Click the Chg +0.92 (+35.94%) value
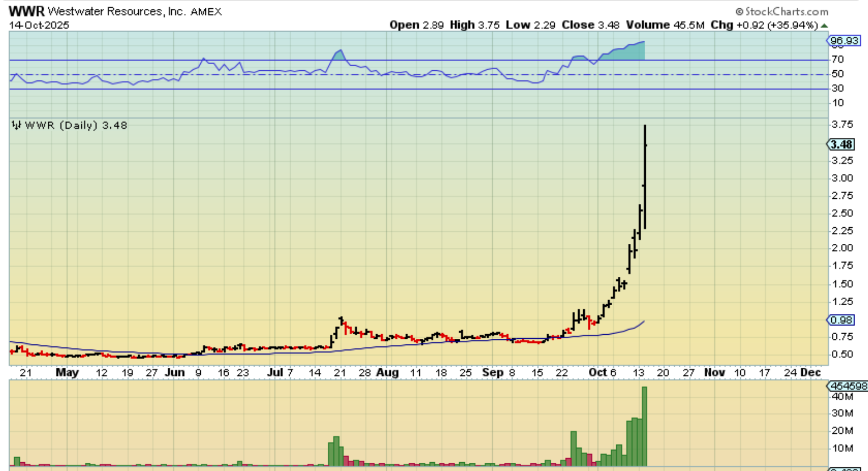 pos(765,25)
